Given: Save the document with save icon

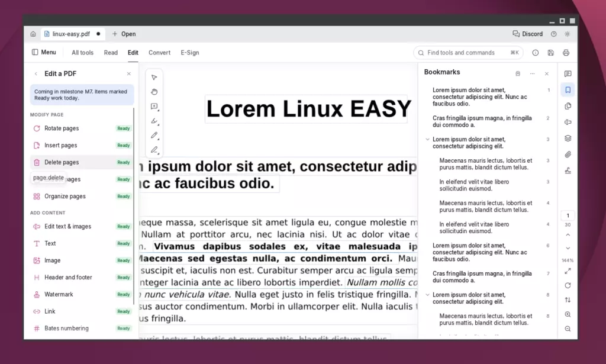Looking at the screenshot, I should point(551,53).
